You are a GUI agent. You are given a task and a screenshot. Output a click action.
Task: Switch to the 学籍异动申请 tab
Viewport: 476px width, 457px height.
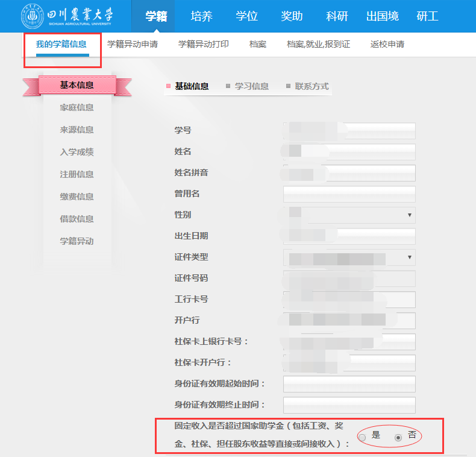(x=133, y=44)
